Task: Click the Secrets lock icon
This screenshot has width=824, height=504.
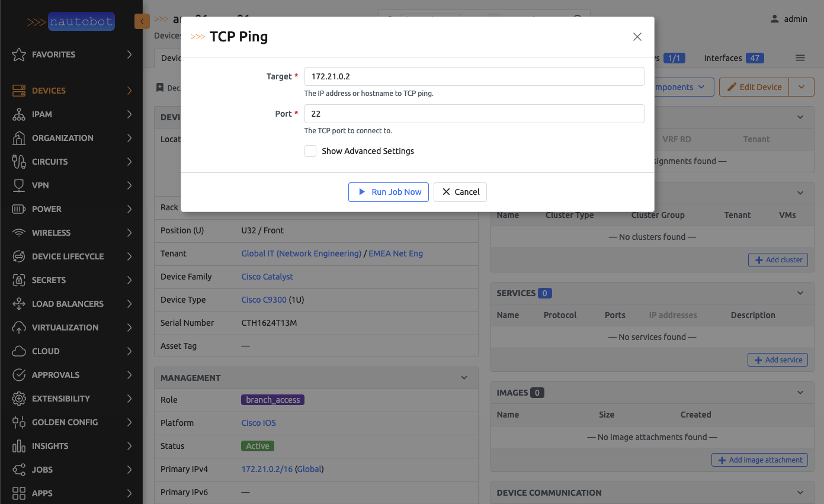Action: (19, 280)
